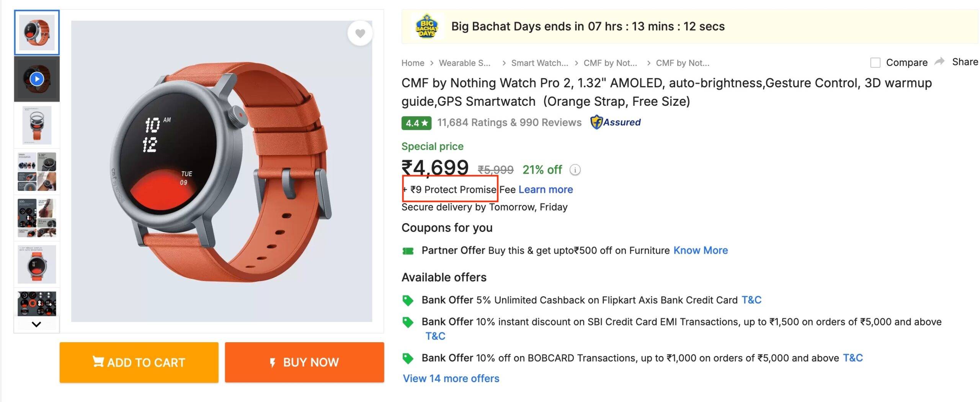The width and height of the screenshot is (980, 402).
Task: Open the Wearable S... breadcrumb link
Action: point(464,63)
